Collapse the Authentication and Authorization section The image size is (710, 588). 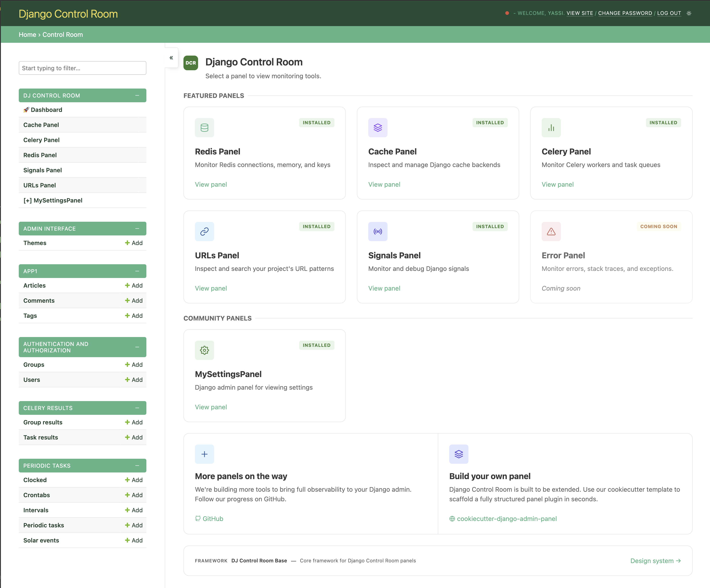(x=137, y=347)
